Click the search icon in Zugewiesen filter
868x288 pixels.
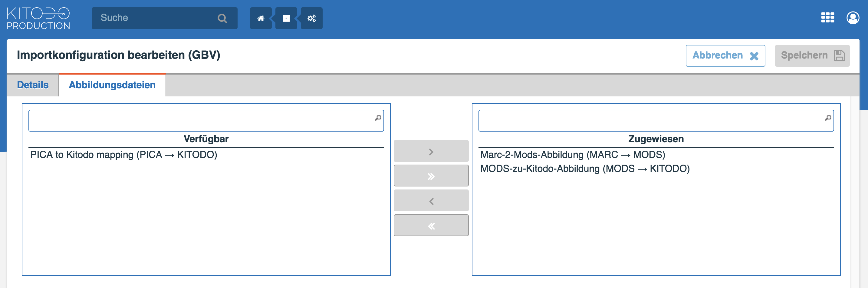point(828,118)
